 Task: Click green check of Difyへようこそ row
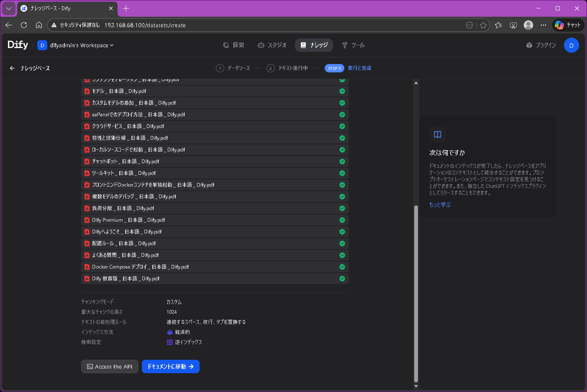[342, 232]
